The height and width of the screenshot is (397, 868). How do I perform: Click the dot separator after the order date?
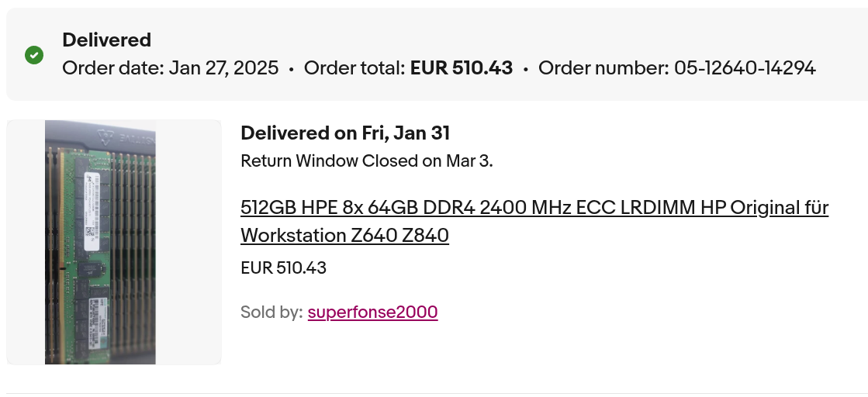tap(291, 69)
